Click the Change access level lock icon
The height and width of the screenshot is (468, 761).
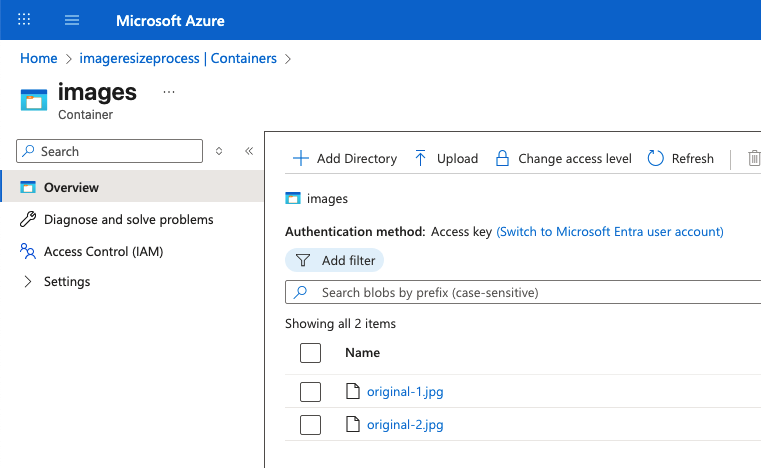coord(502,158)
